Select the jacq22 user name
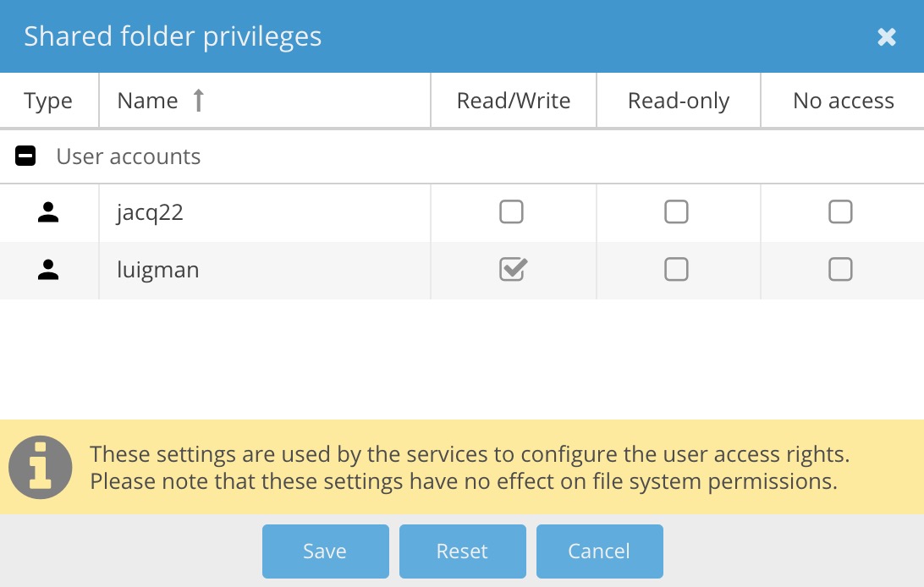 pyautogui.click(x=150, y=213)
